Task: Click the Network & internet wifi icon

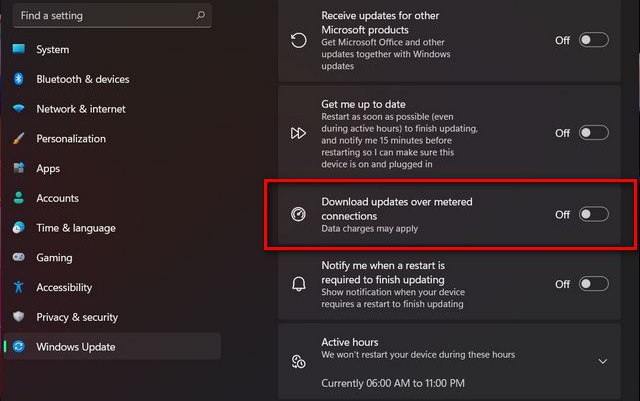Action: pyautogui.click(x=18, y=109)
